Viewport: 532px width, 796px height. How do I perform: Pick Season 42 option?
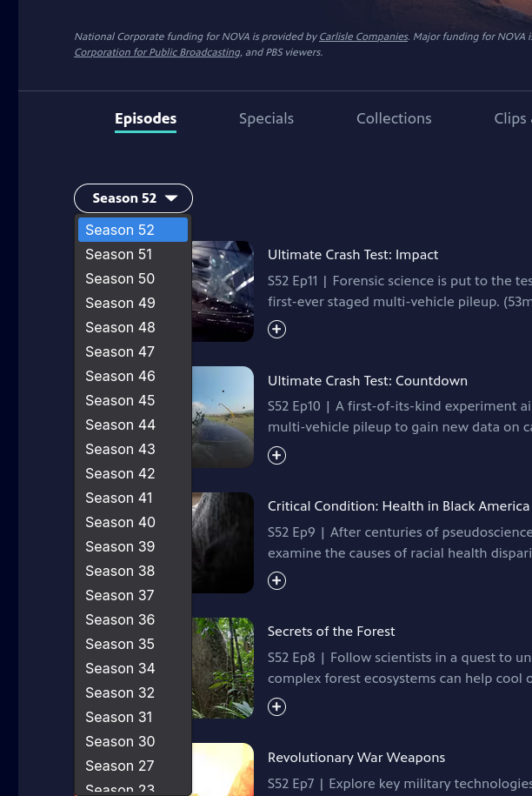[133, 473]
